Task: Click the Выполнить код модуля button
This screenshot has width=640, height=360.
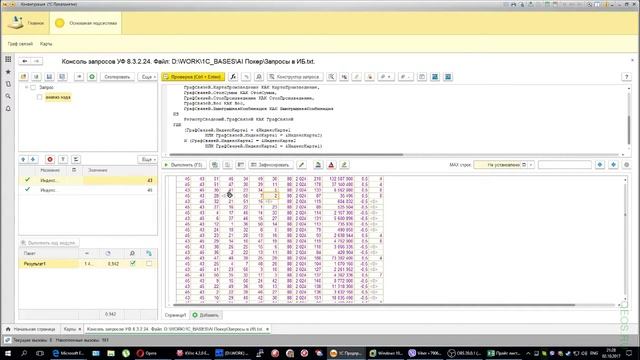Action: 49,243
